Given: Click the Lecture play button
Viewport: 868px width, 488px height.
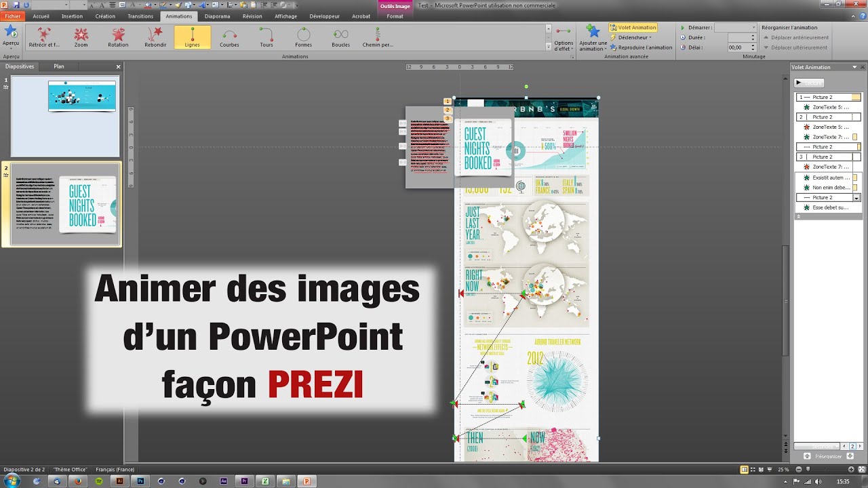Looking at the screenshot, I should click(810, 83).
